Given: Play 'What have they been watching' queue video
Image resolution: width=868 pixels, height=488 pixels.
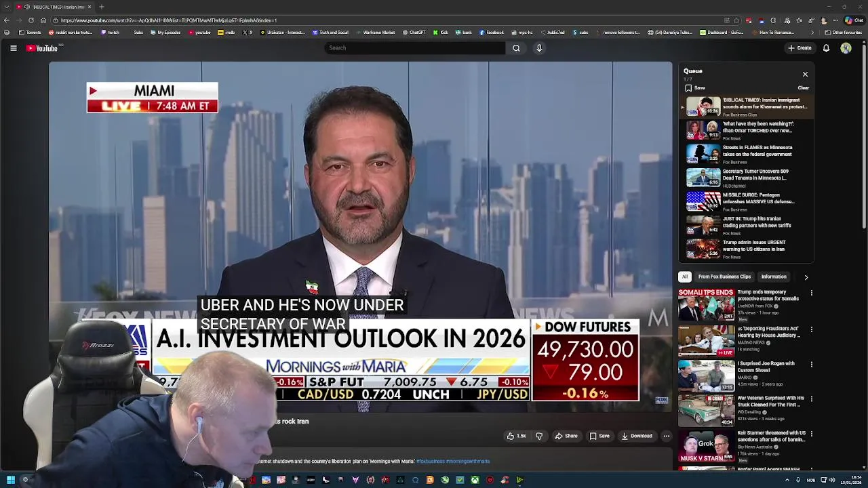Looking at the screenshot, I should 747,130.
